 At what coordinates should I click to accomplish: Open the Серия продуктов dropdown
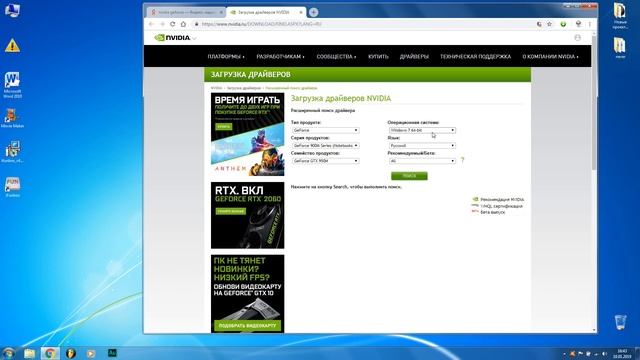(325, 146)
